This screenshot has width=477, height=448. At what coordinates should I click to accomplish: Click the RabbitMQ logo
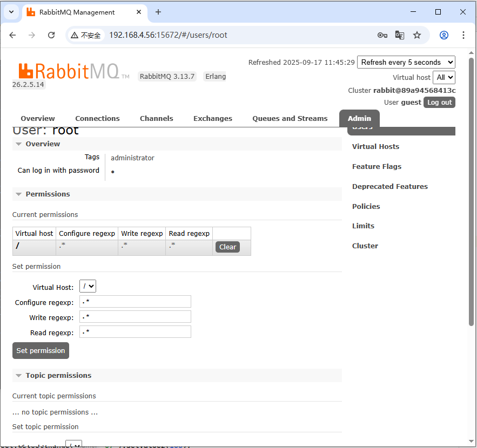click(69, 71)
